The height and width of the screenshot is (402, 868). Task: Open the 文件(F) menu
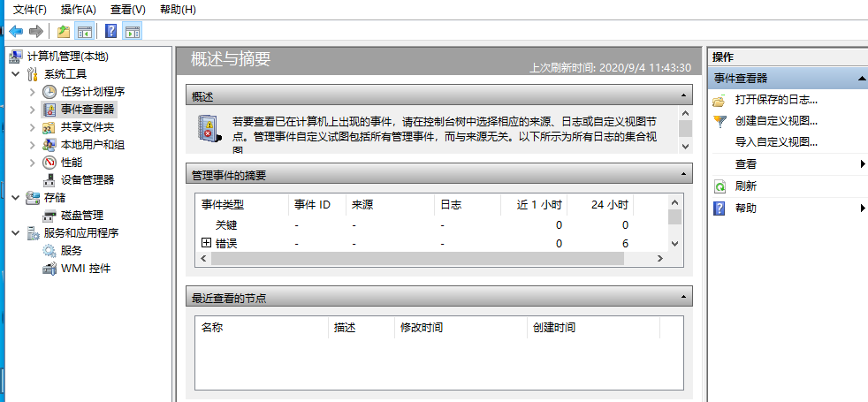29,10
